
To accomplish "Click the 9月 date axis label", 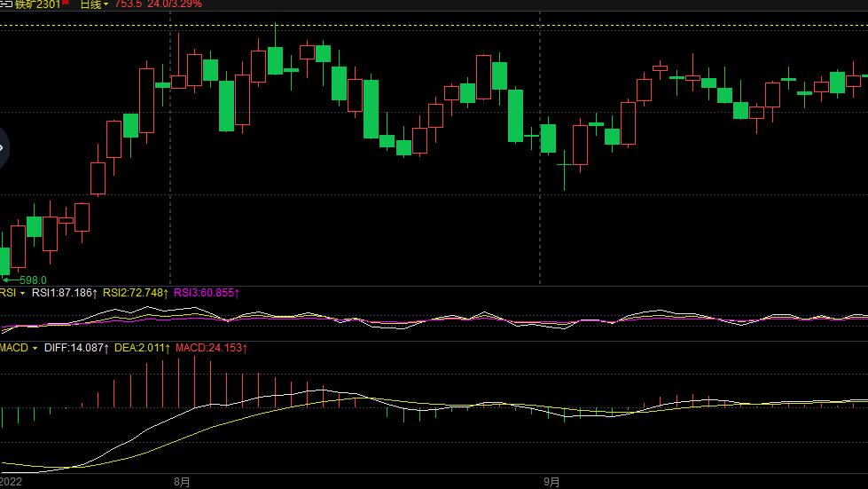I will [x=551, y=483].
